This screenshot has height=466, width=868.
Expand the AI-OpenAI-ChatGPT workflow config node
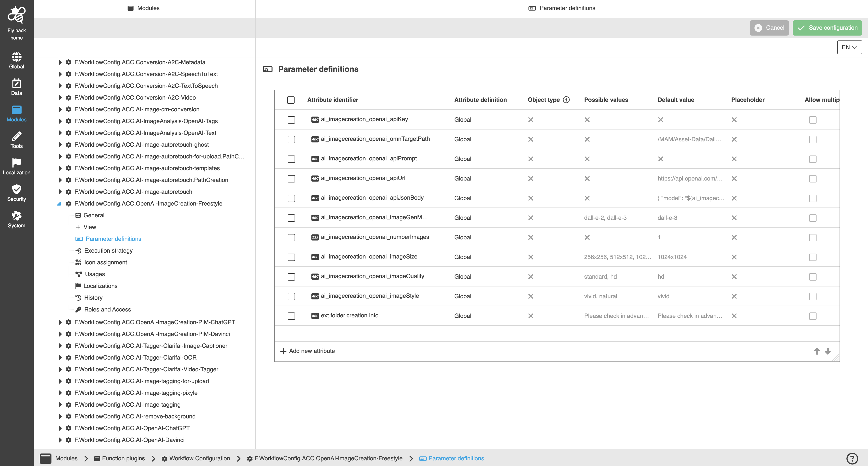60,428
